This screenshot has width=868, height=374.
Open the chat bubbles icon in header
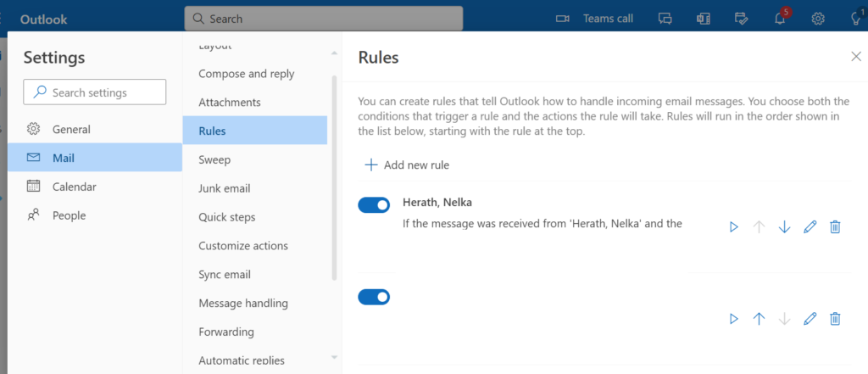665,19
